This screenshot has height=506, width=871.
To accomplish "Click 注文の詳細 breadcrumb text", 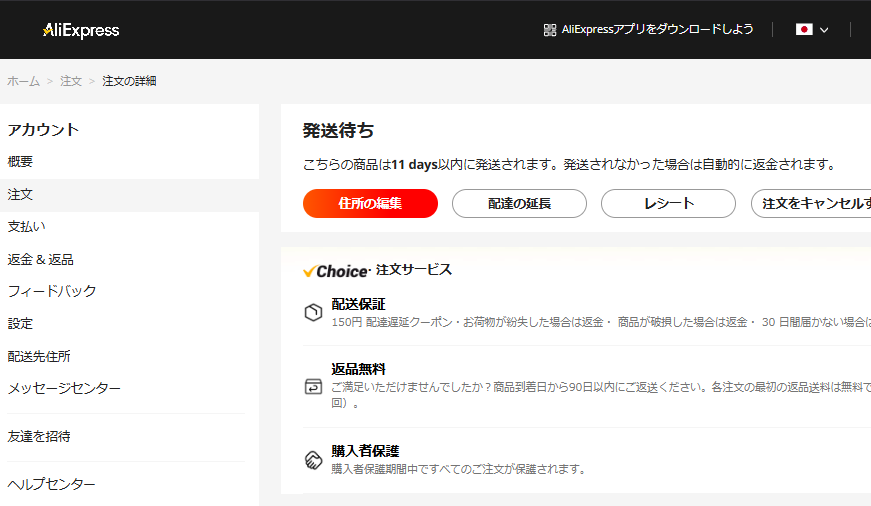I will coord(129,81).
